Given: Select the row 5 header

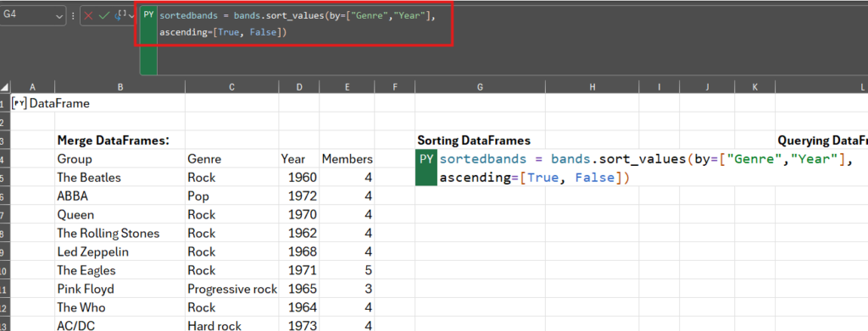Looking at the screenshot, I should (x=6, y=178).
